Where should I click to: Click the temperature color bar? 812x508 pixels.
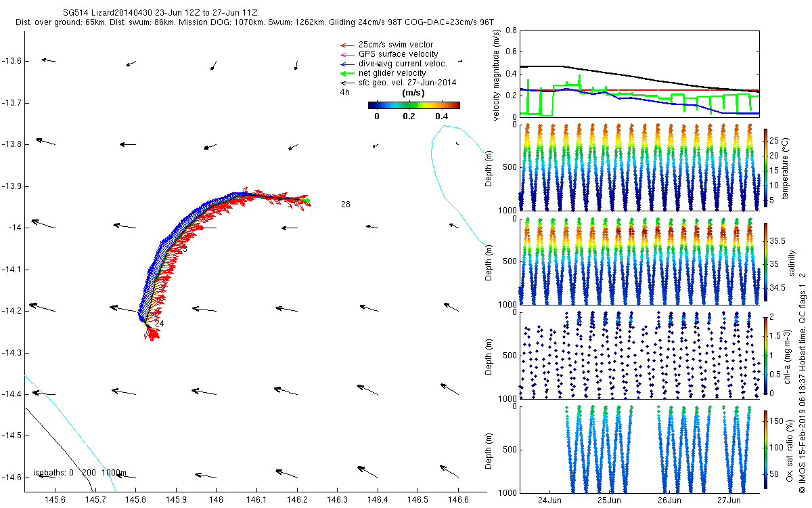tap(765, 166)
